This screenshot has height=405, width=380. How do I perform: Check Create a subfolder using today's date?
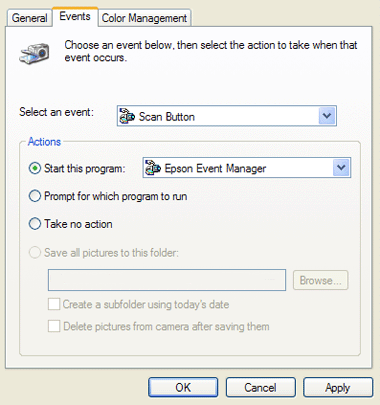coord(54,304)
